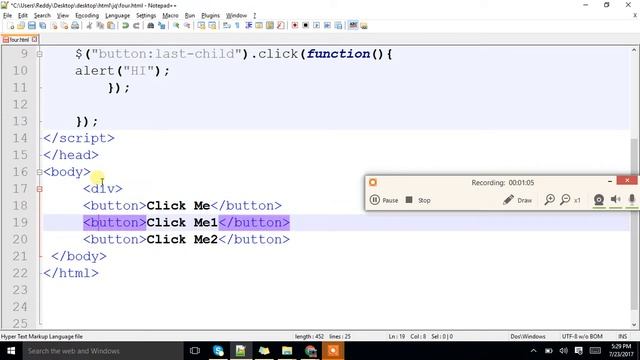Collapse the body fold at line 16
The width and height of the screenshot is (640, 360).
[x=40, y=172]
